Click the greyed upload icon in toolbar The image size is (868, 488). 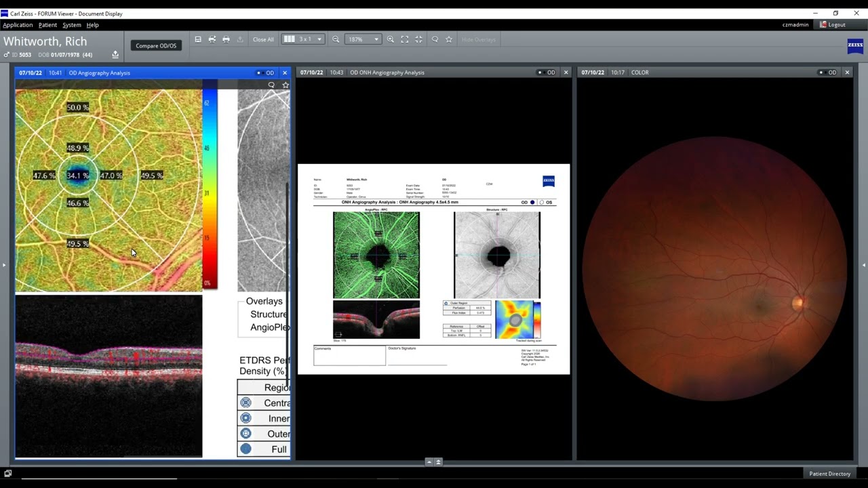[240, 39]
